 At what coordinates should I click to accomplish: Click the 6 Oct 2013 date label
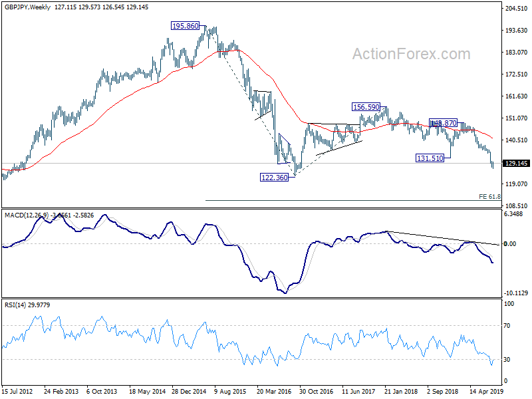pyautogui.click(x=102, y=391)
